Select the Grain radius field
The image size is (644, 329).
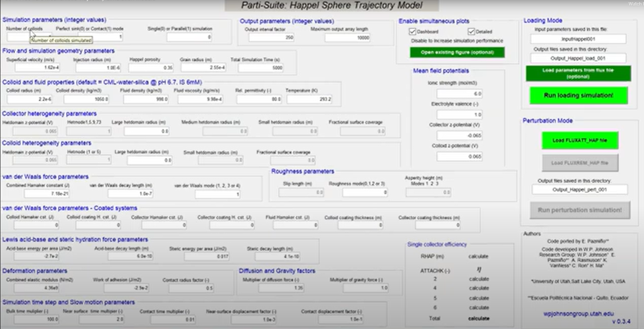pyautogui.click(x=204, y=68)
